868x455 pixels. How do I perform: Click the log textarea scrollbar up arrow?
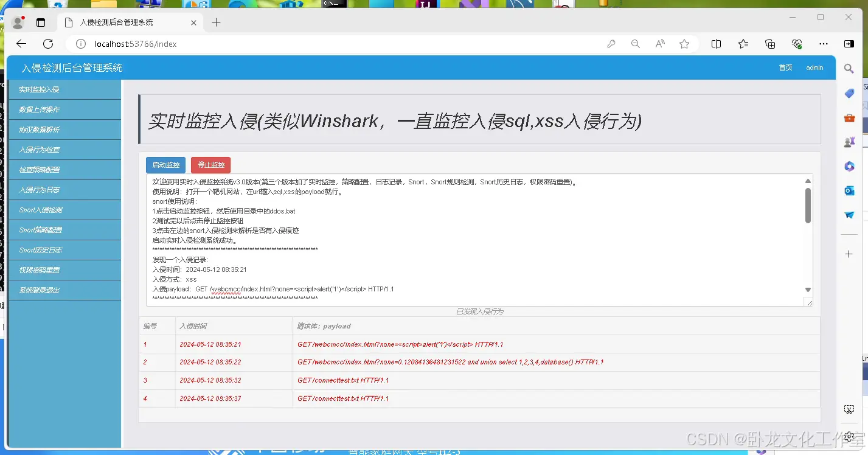808,181
